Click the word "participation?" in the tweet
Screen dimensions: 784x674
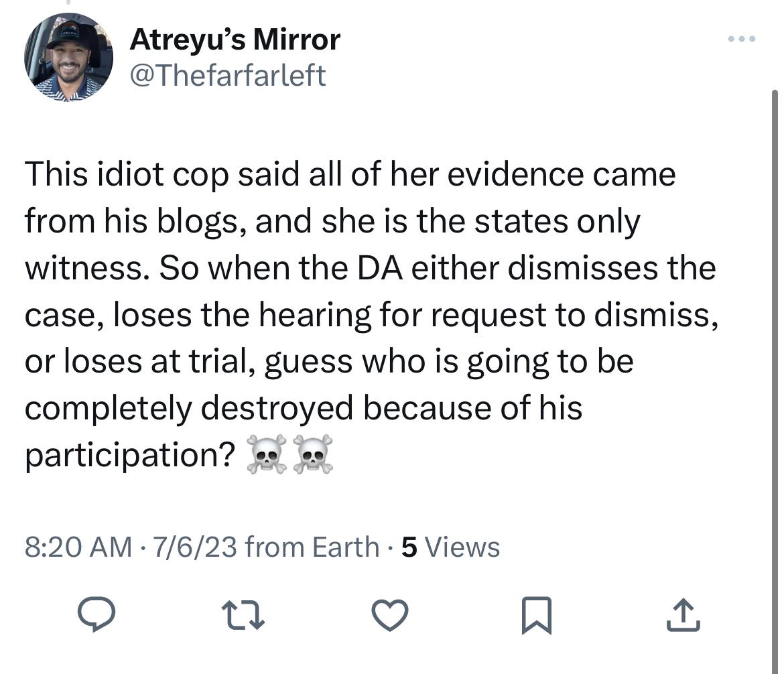[x=130, y=455]
